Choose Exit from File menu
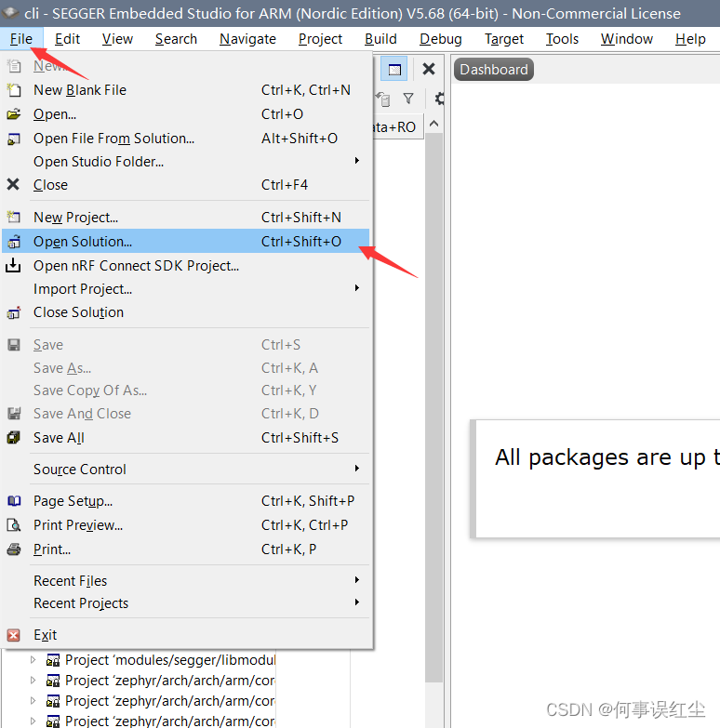 click(x=186, y=635)
